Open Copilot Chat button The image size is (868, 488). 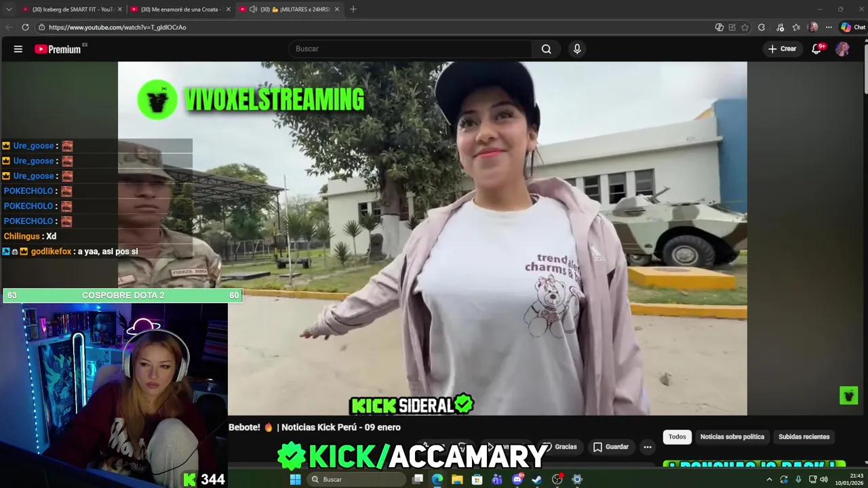coord(853,27)
